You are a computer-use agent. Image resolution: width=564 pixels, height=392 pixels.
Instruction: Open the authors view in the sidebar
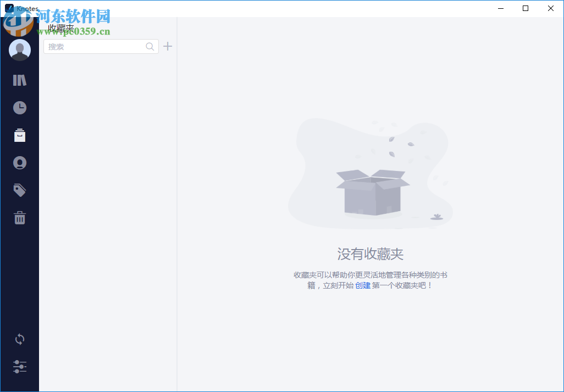pos(20,163)
